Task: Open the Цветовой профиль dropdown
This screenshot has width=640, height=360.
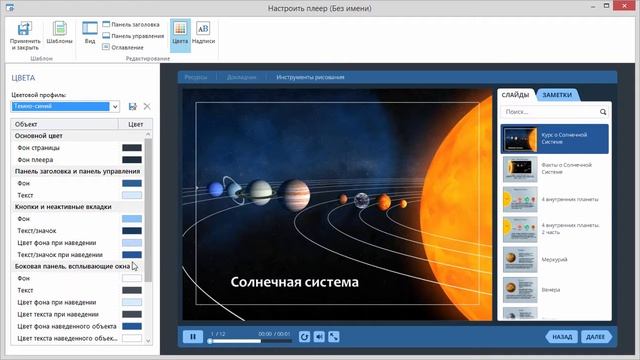Action: tap(65, 107)
